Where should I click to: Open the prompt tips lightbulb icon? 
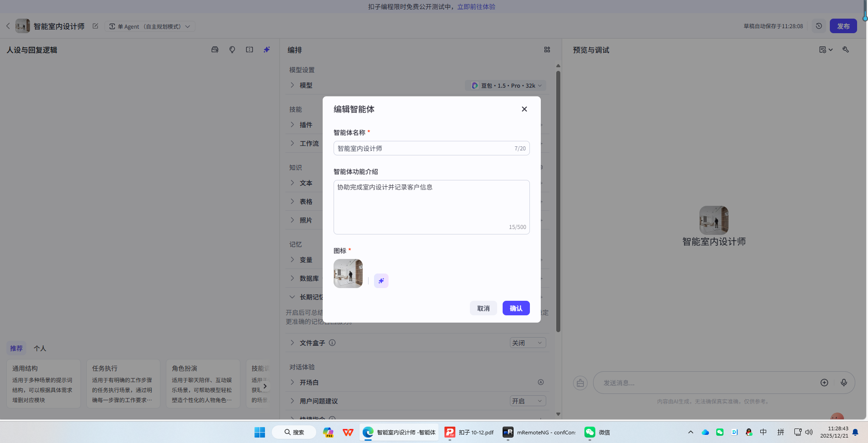tap(232, 50)
